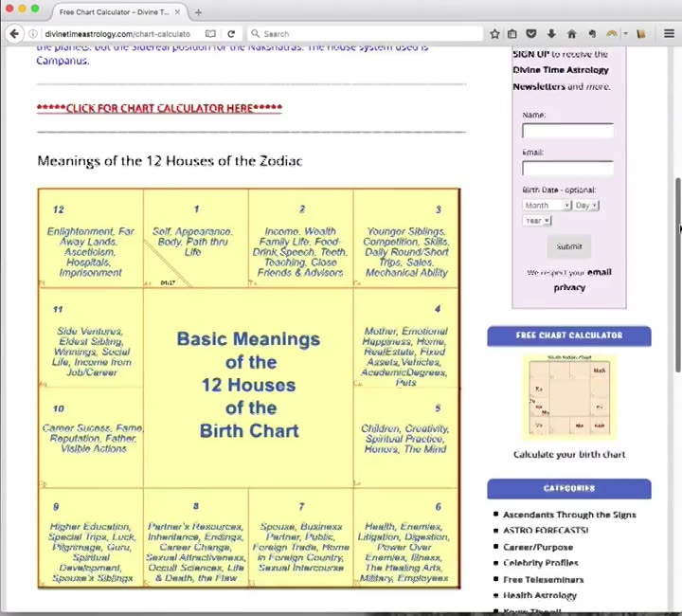Click house 3 text 'Younger Siblings'

(405, 231)
